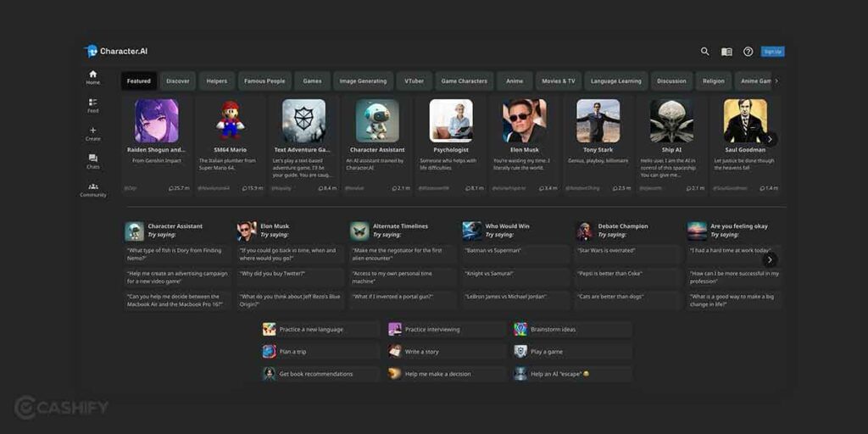Click Alternate Timelines butterfly icon

tap(359, 231)
